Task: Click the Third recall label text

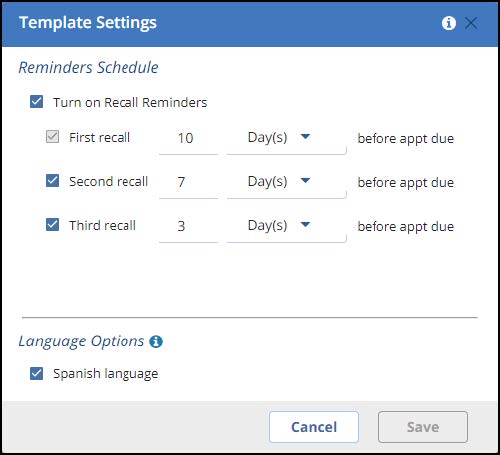Action: coord(102,225)
